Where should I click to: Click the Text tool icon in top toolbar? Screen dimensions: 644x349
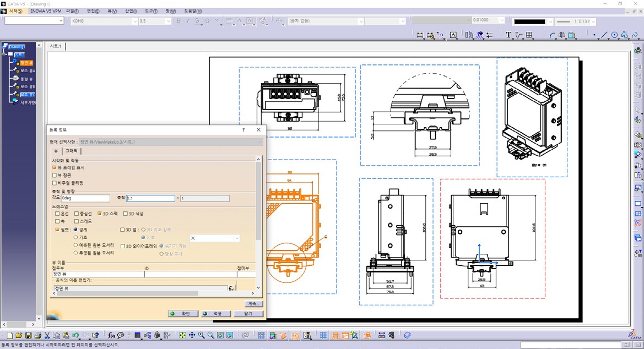[508, 35]
